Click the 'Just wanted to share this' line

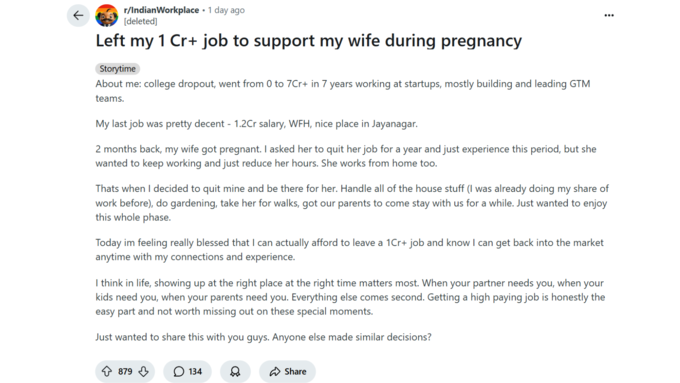(263, 337)
